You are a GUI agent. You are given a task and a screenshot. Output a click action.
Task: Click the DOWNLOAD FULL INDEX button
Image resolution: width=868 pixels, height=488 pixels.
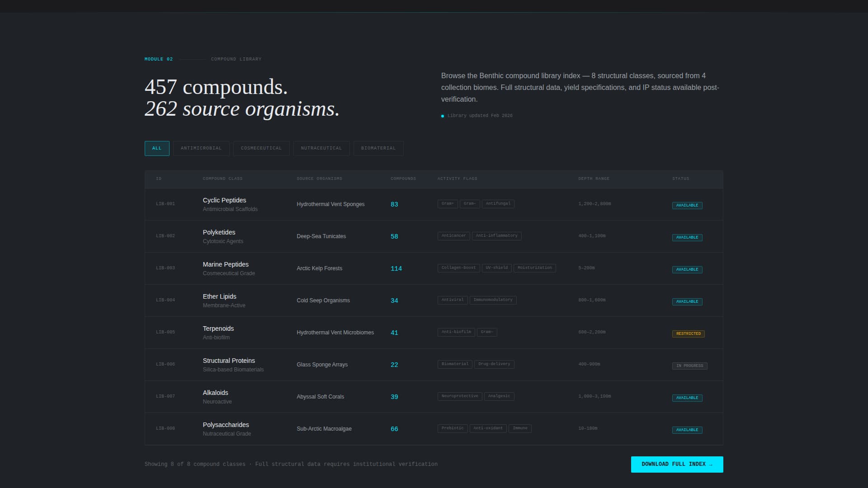point(676,464)
